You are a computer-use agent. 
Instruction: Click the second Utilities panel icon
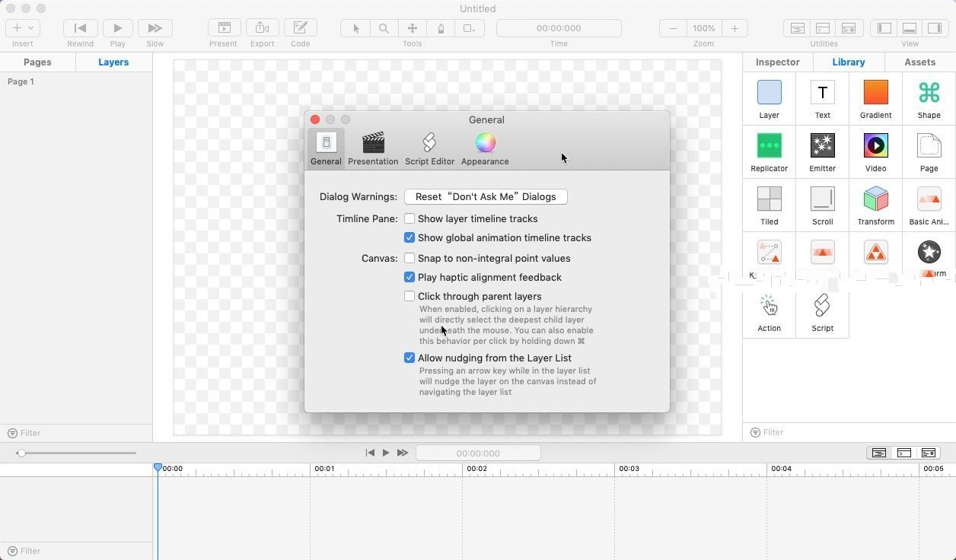coord(823,28)
